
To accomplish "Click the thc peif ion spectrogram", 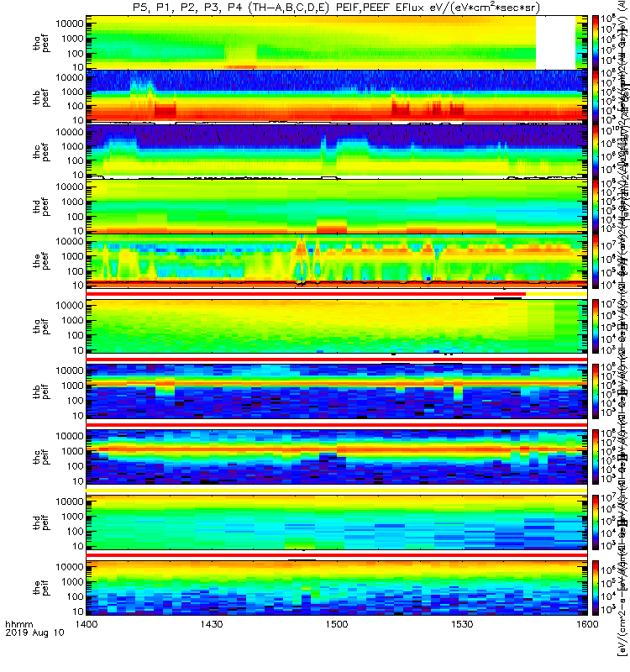I will coord(337,457).
